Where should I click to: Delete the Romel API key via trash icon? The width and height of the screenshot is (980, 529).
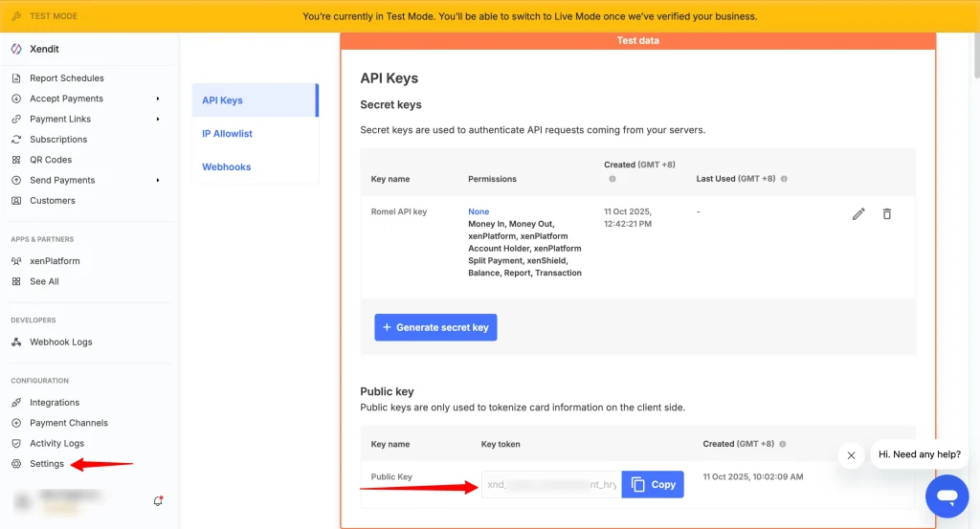click(887, 214)
